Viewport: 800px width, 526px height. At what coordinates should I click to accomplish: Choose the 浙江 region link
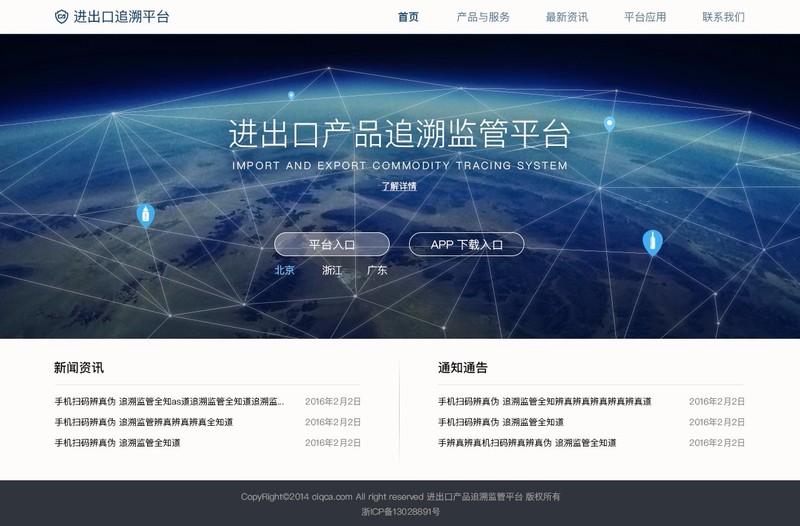(332, 270)
